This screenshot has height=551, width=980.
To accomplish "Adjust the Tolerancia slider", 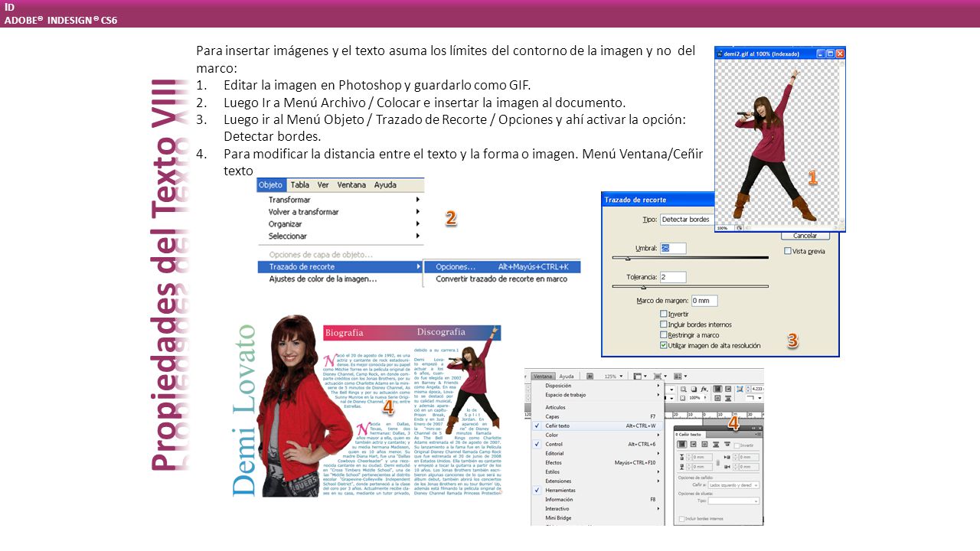I will (x=644, y=286).
